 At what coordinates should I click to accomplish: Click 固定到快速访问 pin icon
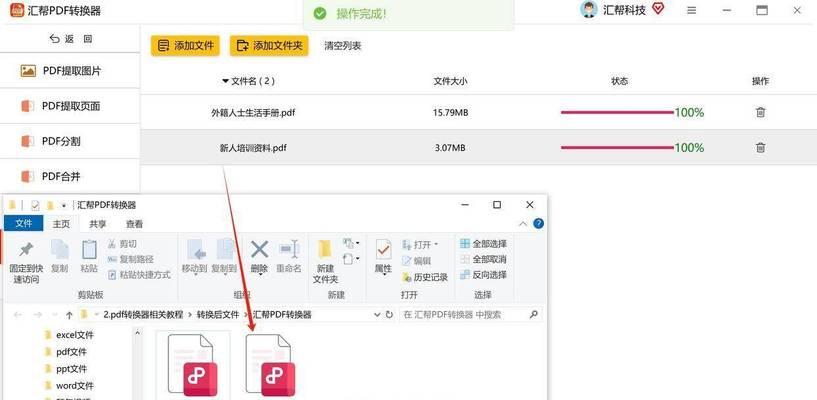[26, 250]
